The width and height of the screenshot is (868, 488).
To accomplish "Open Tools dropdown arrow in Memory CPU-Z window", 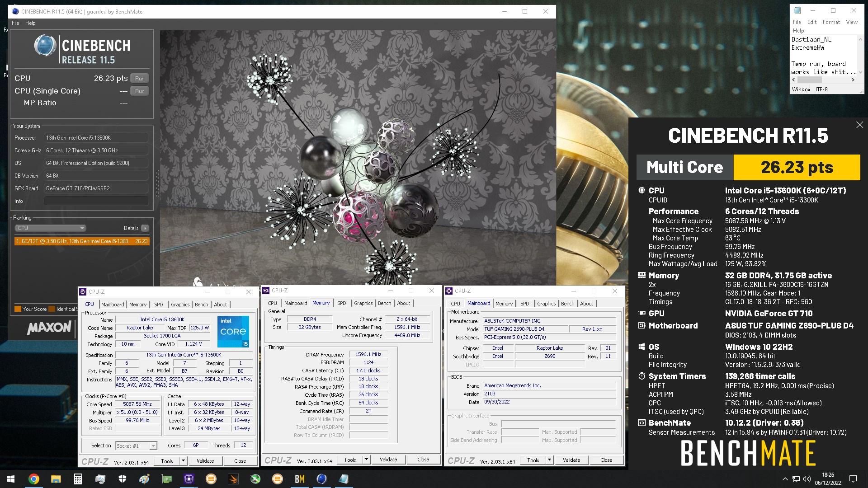I will coord(366,460).
